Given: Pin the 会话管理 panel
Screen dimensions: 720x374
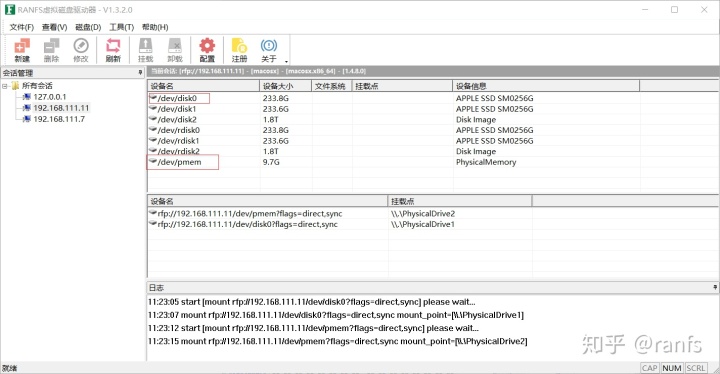Looking at the screenshot, I should (140, 73).
